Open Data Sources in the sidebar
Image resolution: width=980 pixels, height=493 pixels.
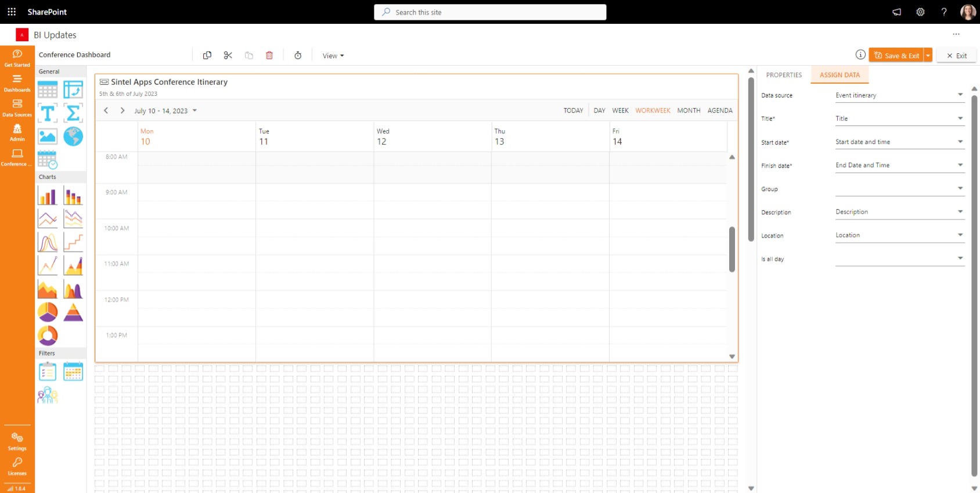(17, 107)
